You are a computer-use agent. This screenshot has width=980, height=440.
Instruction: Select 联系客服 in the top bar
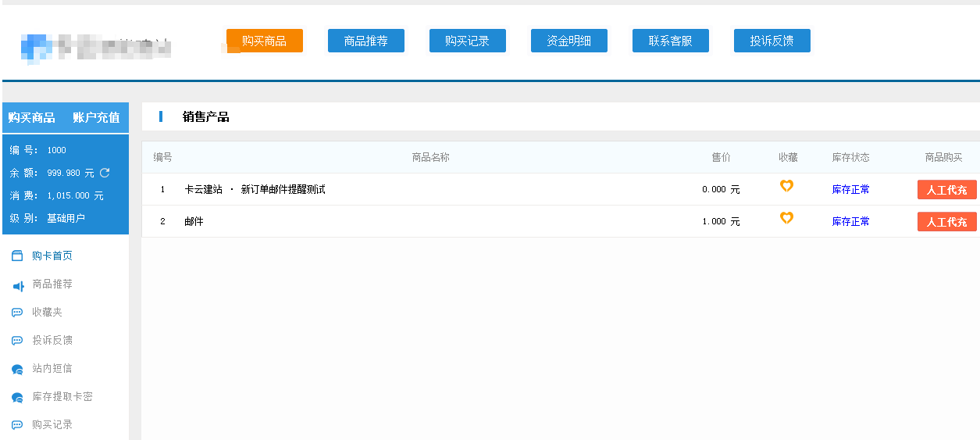tap(670, 41)
